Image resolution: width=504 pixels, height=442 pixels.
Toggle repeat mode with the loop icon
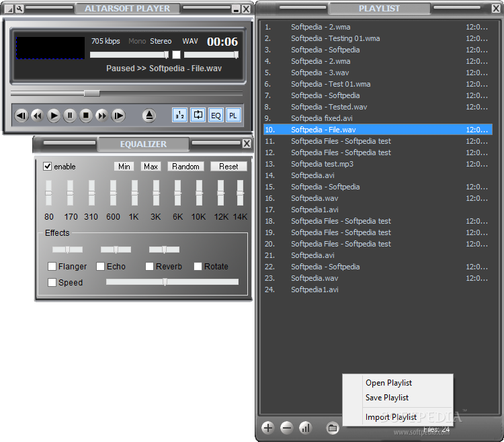198,115
